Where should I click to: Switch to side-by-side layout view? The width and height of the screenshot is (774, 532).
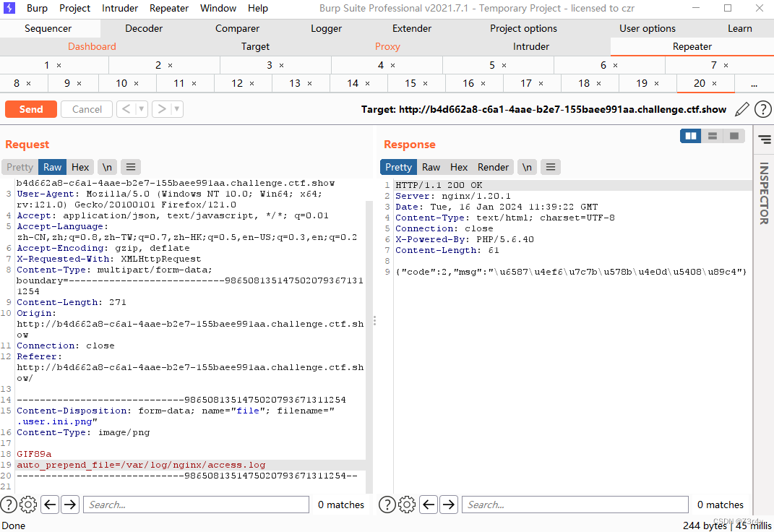(x=691, y=136)
